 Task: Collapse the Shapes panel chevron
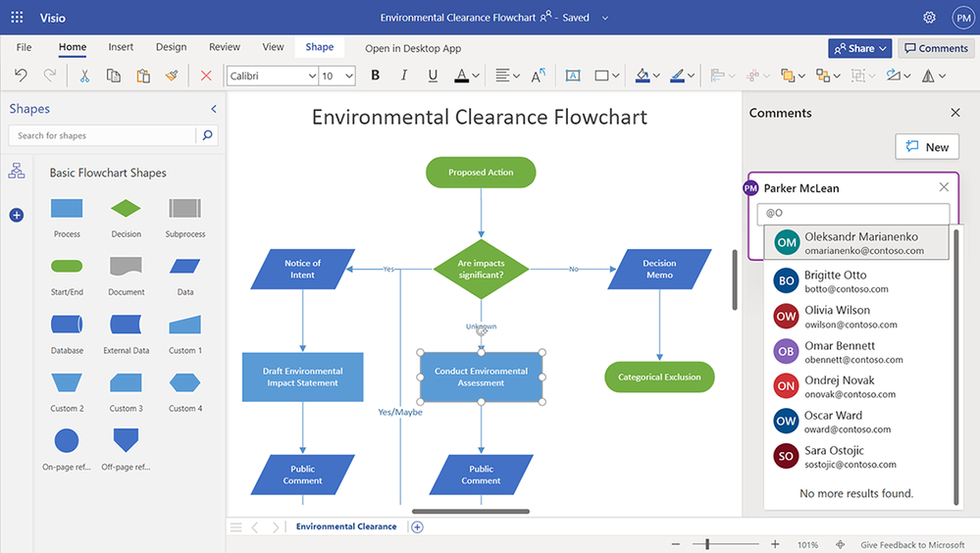coord(214,109)
